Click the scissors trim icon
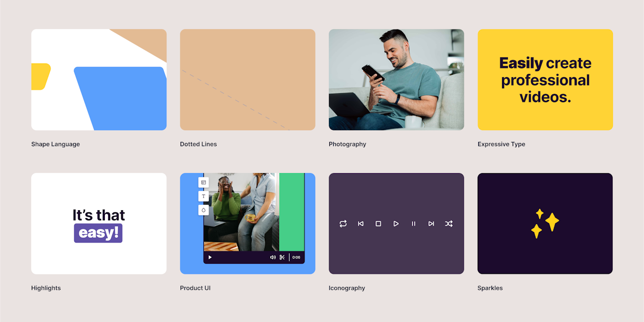 (282, 257)
